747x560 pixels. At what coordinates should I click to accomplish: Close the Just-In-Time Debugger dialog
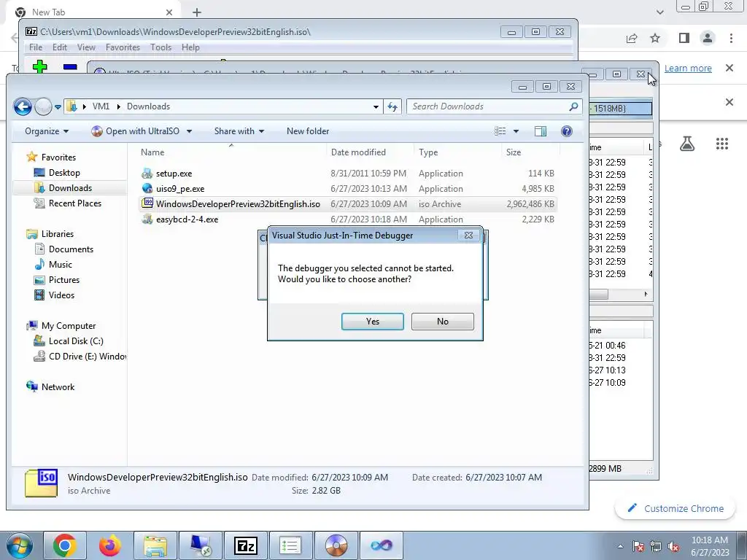[469, 236]
